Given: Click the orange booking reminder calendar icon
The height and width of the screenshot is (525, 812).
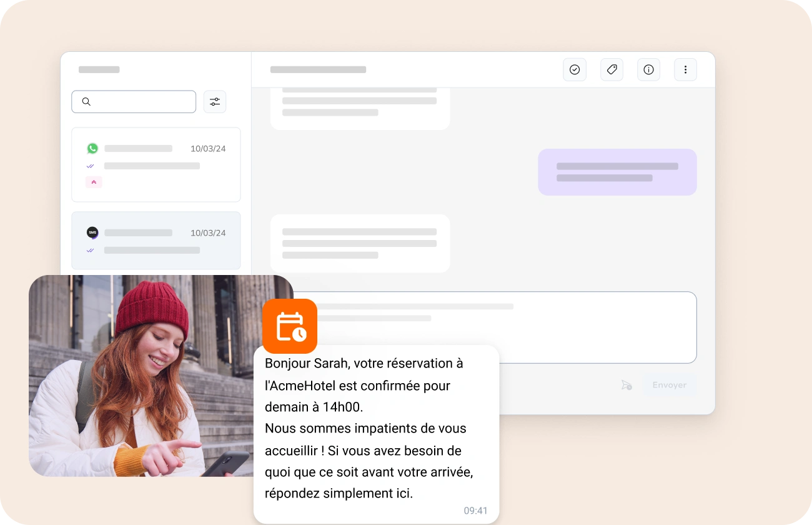Looking at the screenshot, I should 291,326.
